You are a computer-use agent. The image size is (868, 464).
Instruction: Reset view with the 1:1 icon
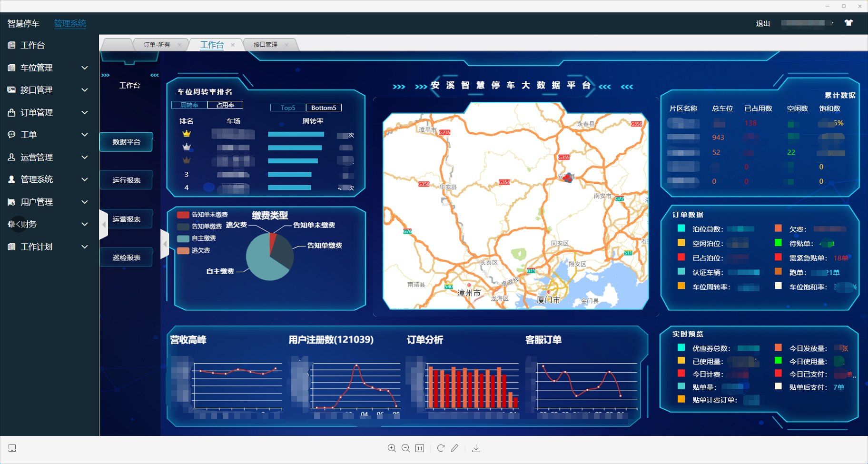point(420,448)
